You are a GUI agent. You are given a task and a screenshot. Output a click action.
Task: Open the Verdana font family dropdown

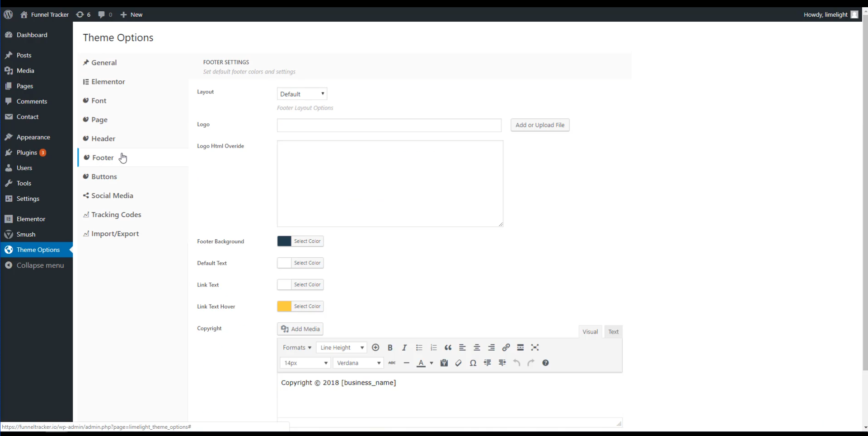pyautogui.click(x=358, y=363)
